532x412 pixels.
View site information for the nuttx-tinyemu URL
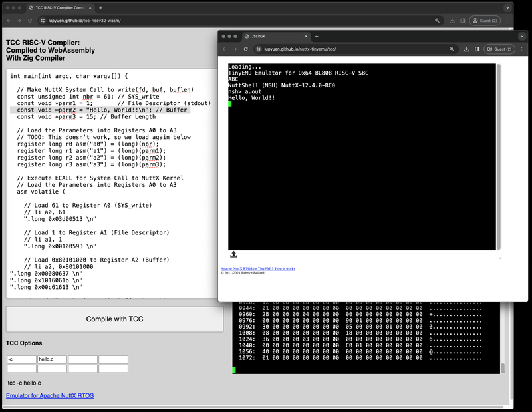tap(258, 49)
